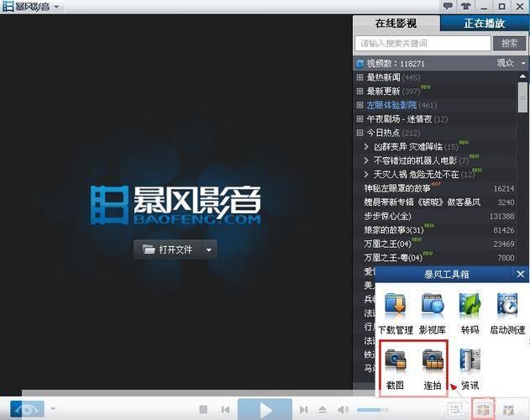This screenshot has height=420, width=530.
Task: Open the dropdown beside 打开文件
Action: click(x=209, y=250)
